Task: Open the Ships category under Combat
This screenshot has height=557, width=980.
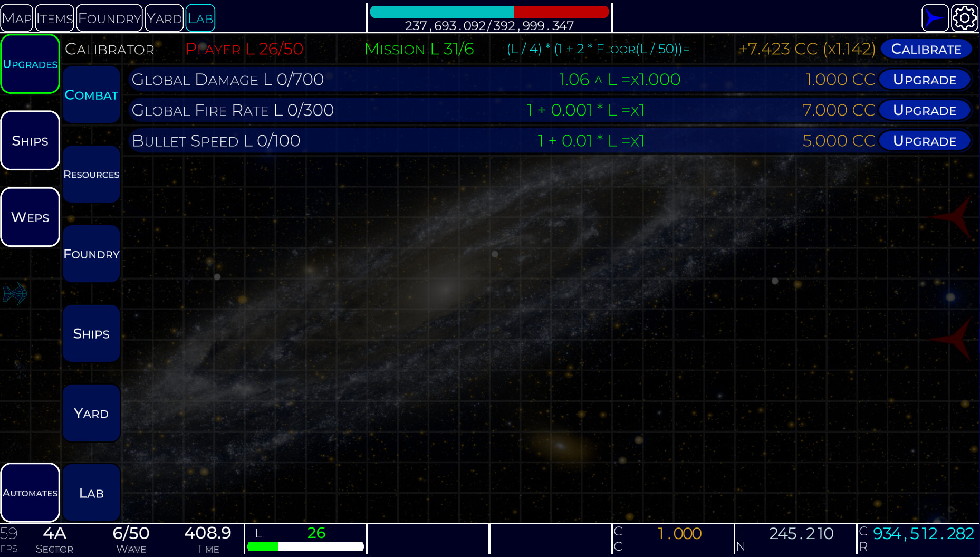Action: coord(91,333)
